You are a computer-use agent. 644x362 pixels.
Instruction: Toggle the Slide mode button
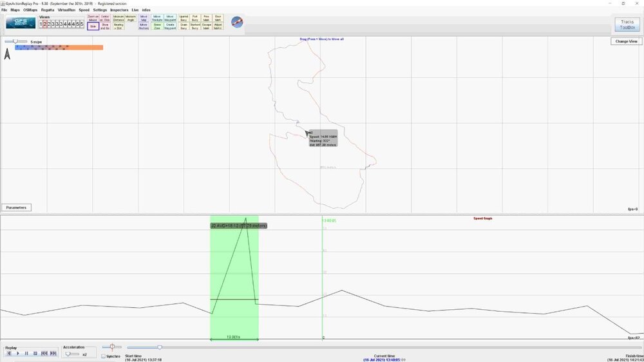tap(92, 27)
